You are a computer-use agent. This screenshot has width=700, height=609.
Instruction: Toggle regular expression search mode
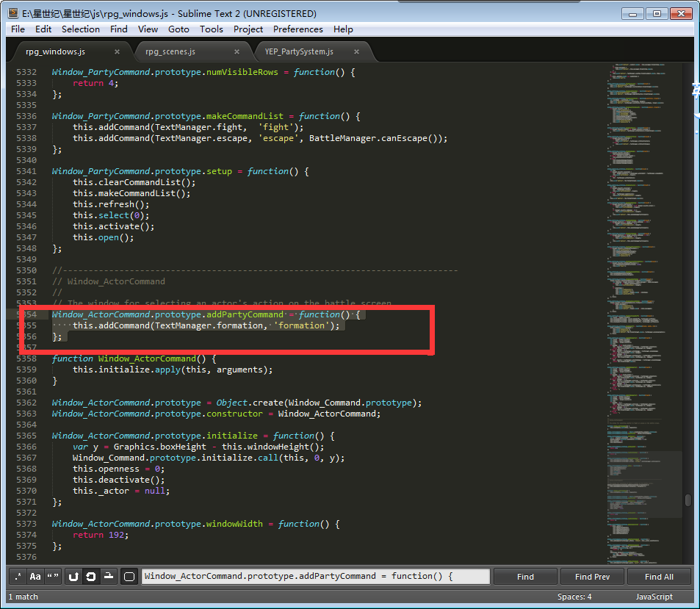pyautogui.click(x=18, y=577)
